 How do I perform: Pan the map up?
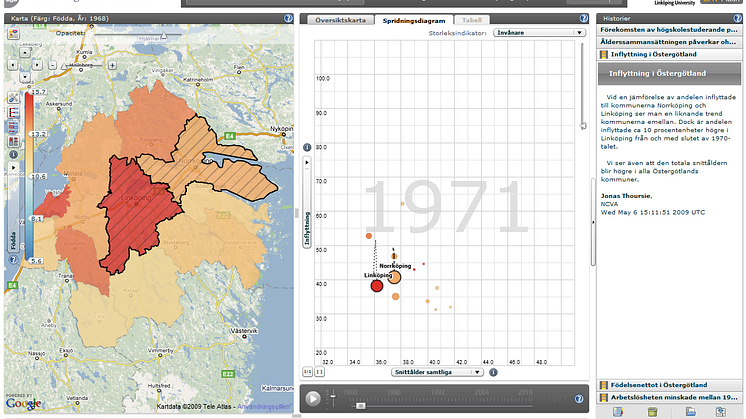pos(25,52)
